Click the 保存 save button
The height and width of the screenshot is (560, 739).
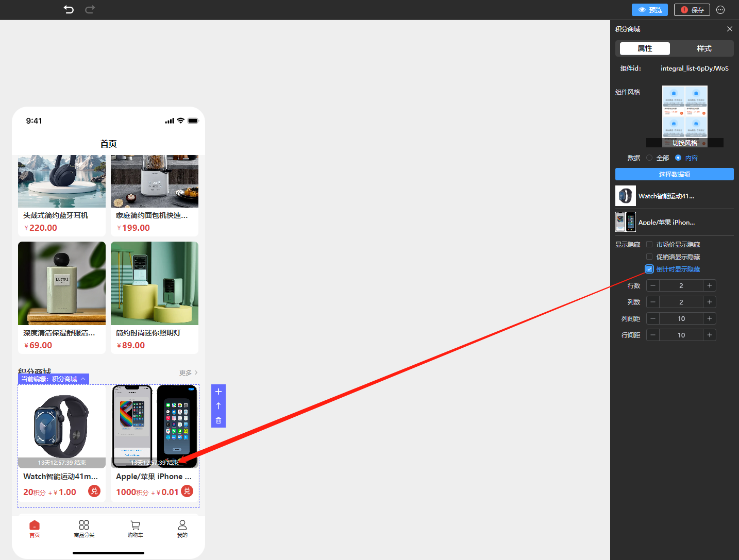tap(692, 10)
